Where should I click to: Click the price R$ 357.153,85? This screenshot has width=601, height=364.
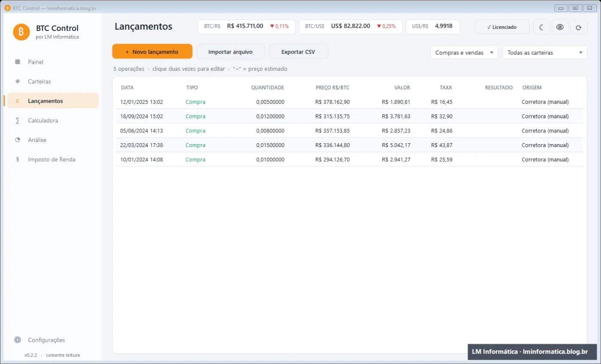tap(332, 131)
